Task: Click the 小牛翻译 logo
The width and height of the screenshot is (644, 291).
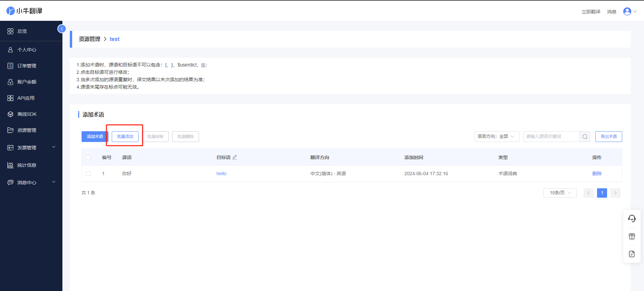Action: point(24,11)
